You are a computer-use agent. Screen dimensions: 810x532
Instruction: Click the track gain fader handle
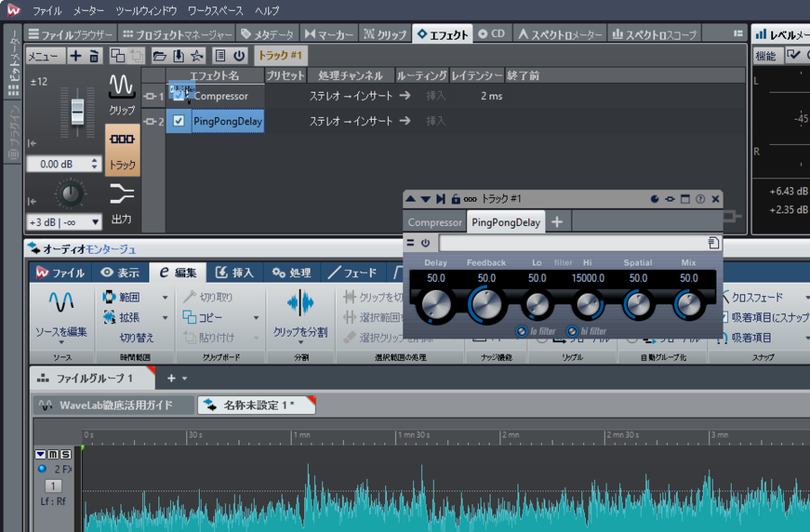point(77,112)
